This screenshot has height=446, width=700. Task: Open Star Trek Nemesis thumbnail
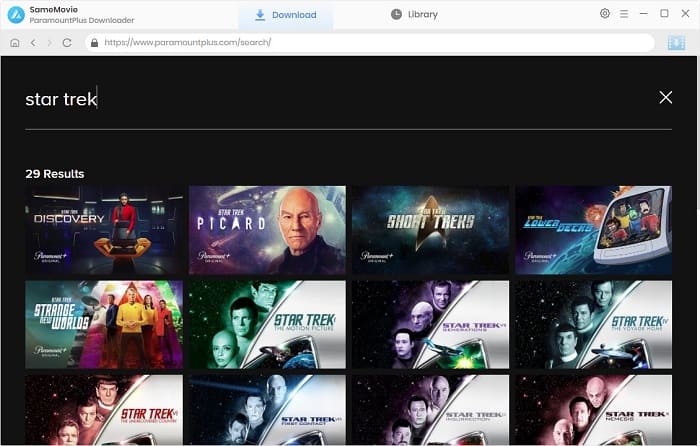[x=593, y=410]
